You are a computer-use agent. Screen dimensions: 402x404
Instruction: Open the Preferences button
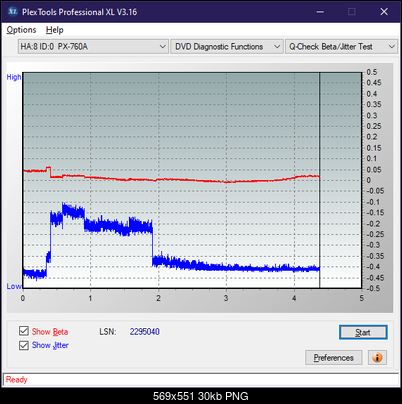tap(333, 358)
